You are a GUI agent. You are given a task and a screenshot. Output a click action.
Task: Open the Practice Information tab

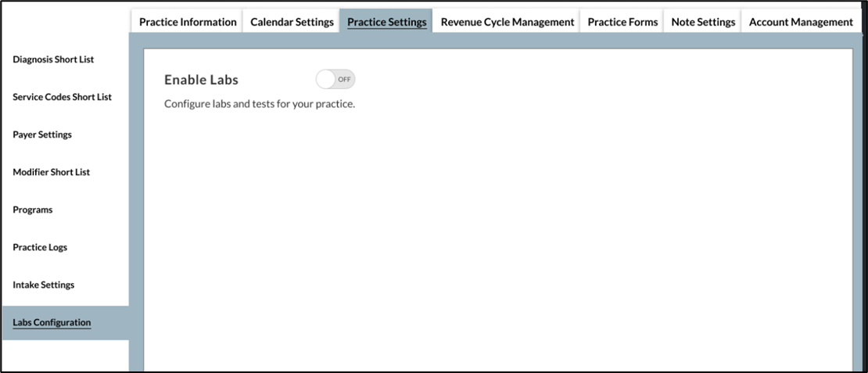coord(188,22)
